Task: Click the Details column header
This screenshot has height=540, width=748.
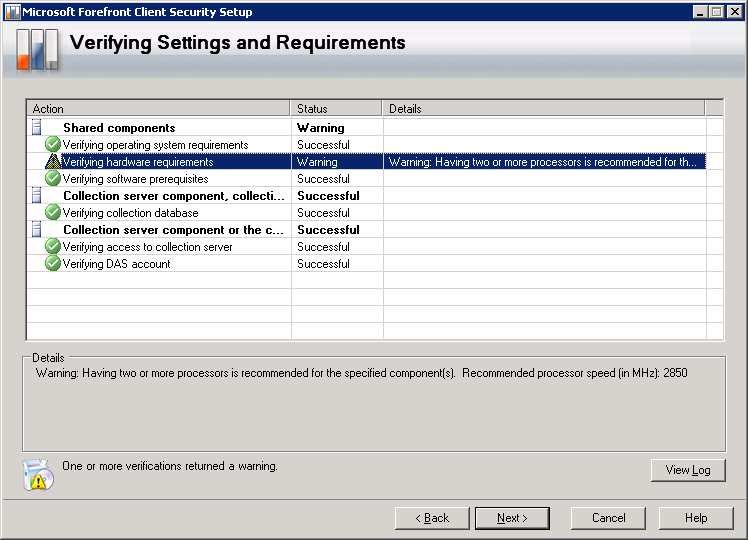Action: click(543, 108)
